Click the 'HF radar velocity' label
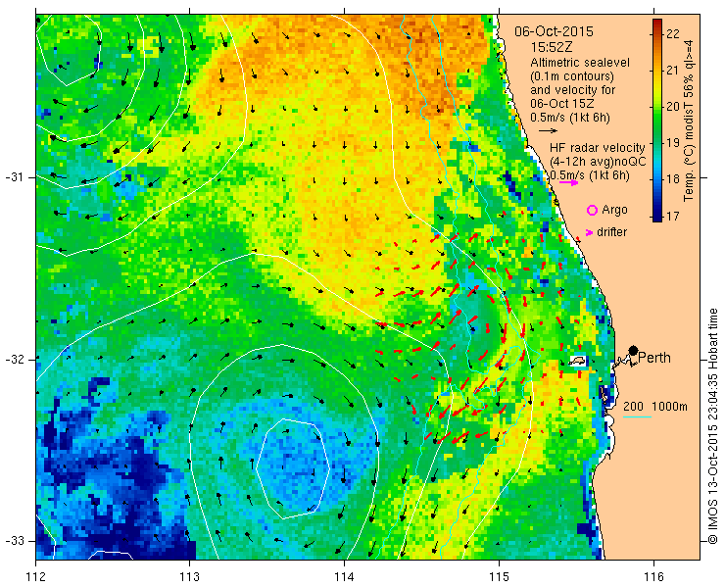Image resolution: width=725 pixels, height=588 pixels. tap(597, 148)
